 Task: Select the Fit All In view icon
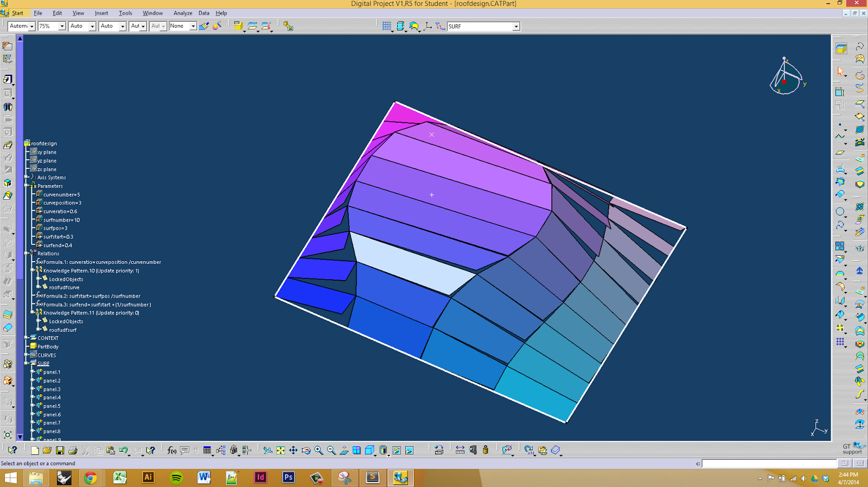click(280, 450)
